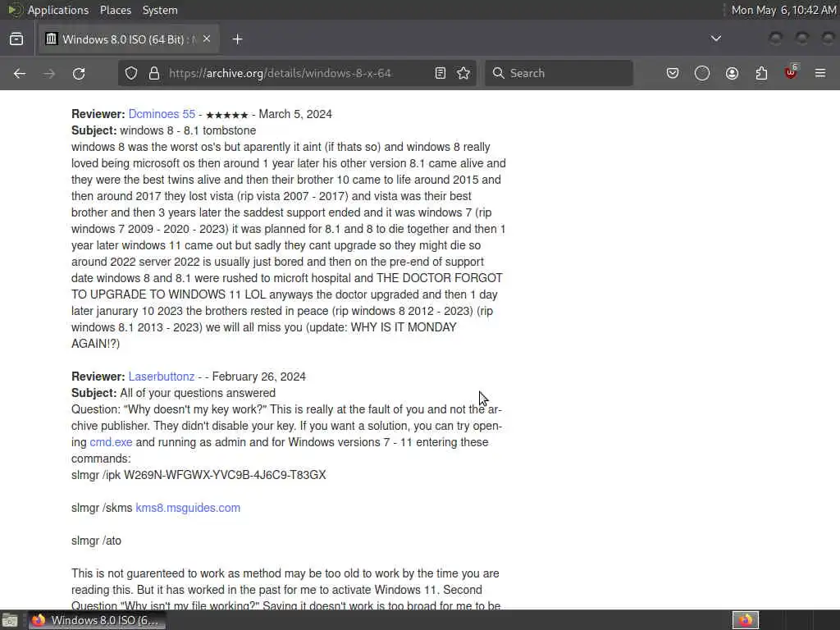
Task: Click the Firefox workspace icon in bottom panel
Action: 745,620
